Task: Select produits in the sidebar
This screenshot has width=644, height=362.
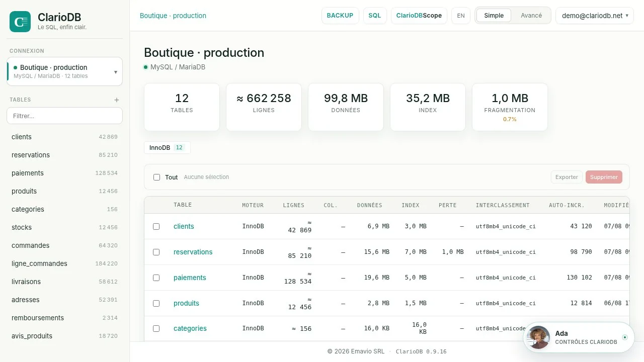Action: tap(64, 191)
